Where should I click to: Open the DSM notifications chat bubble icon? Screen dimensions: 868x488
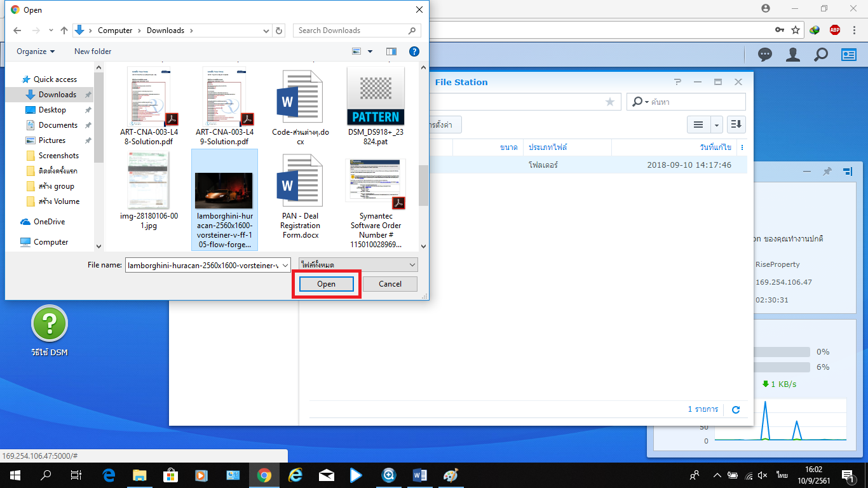click(765, 55)
